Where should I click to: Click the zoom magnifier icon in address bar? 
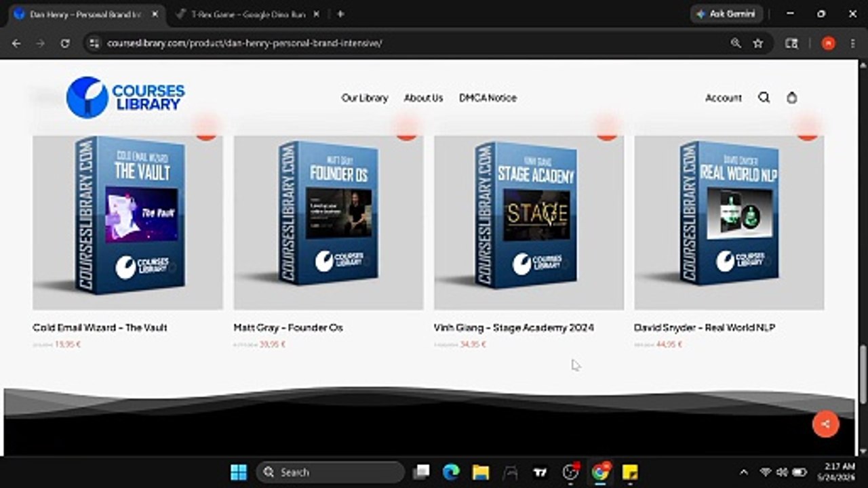[x=736, y=43]
